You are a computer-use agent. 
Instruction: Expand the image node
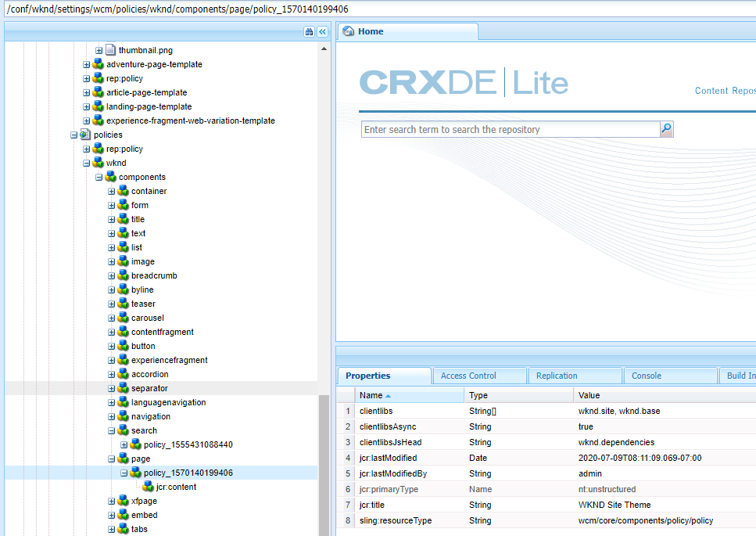pyautogui.click(x=111, y=262)
